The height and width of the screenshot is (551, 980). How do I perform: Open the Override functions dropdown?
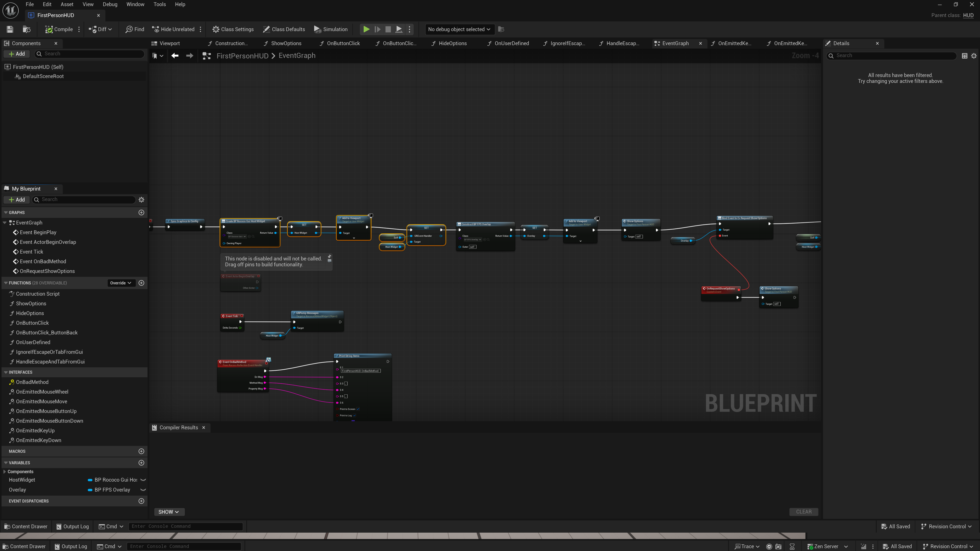tap(121, 283)
